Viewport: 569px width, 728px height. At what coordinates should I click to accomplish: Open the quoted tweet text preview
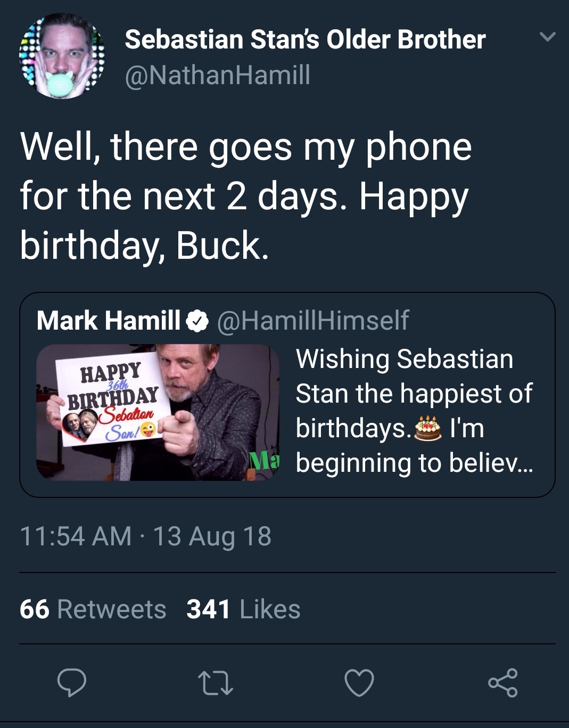pos(414,410)
